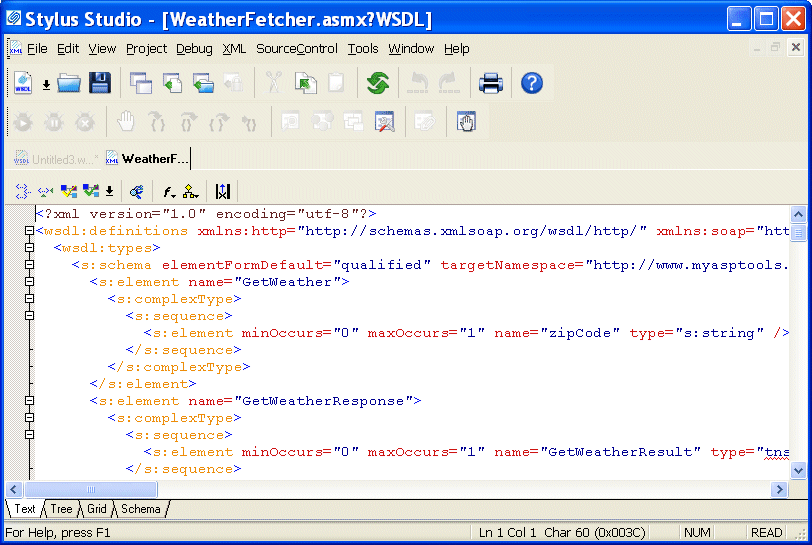The height and width of the screenshot is (545, 812).
Task: Click the vertical scrollbar down arrow
Action: click(x=798, y=470)
